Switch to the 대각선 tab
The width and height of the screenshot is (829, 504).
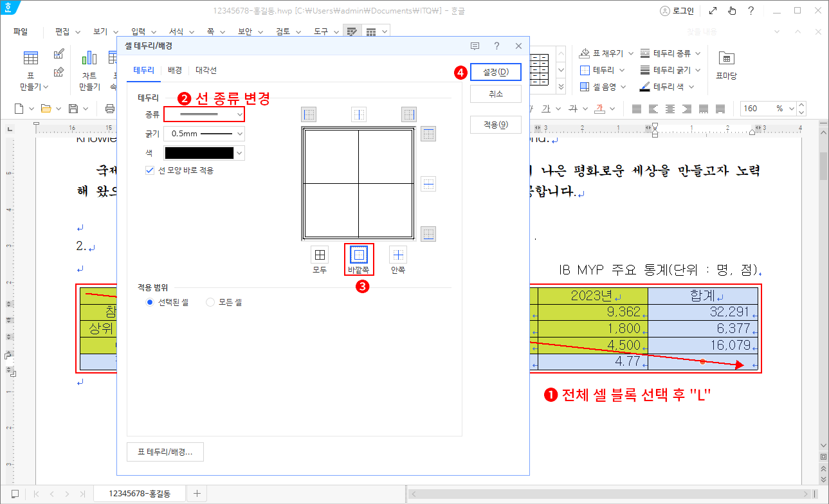pyautogui.click(x=206, y=70)
